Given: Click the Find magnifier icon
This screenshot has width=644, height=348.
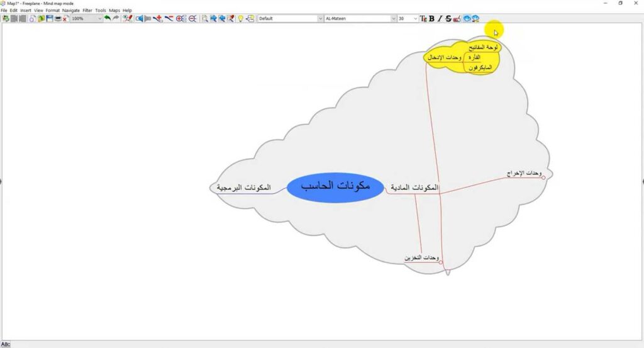Looking at the screenshot, I should tap(204, 18).
